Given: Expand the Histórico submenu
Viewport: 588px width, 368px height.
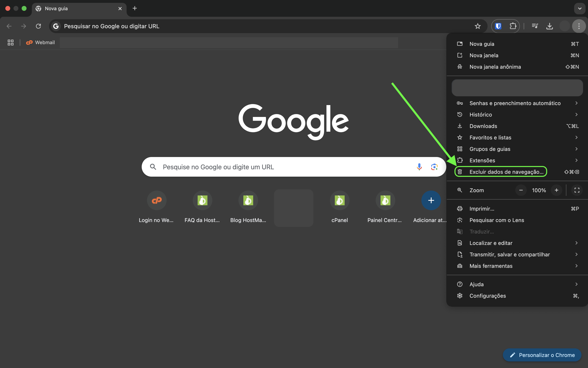Looking at the screenshot, I should (517, 115).
